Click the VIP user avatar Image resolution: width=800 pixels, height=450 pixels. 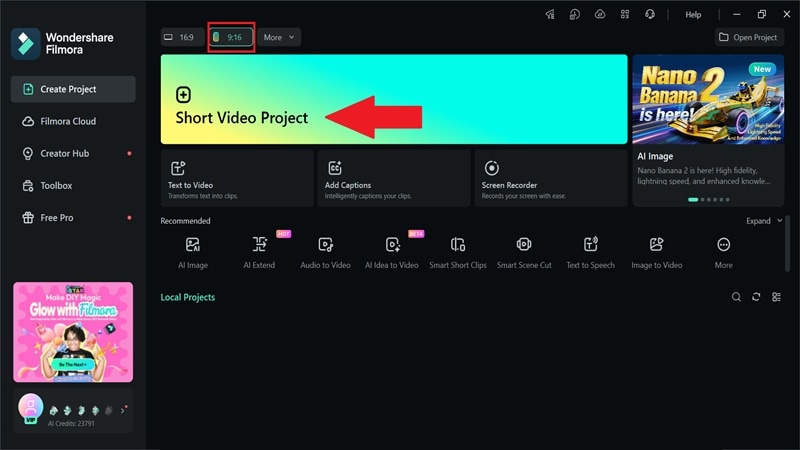[31, 407]
